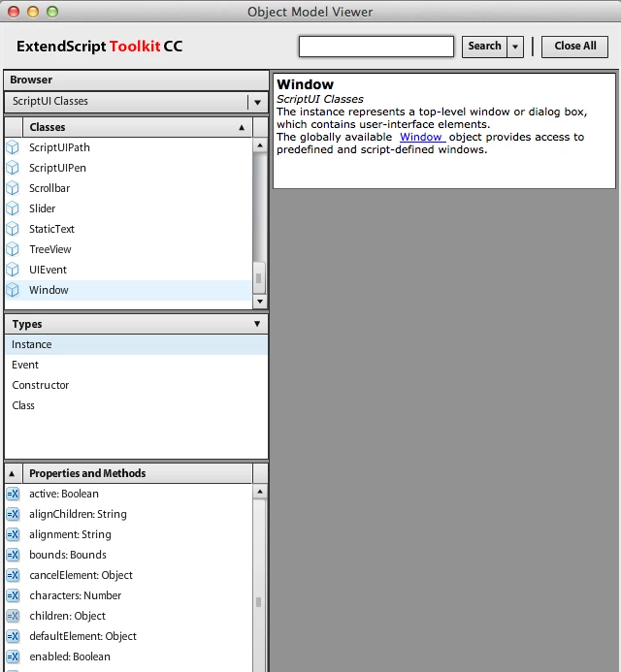Click the Properties and Methods column header

(137, 473)
